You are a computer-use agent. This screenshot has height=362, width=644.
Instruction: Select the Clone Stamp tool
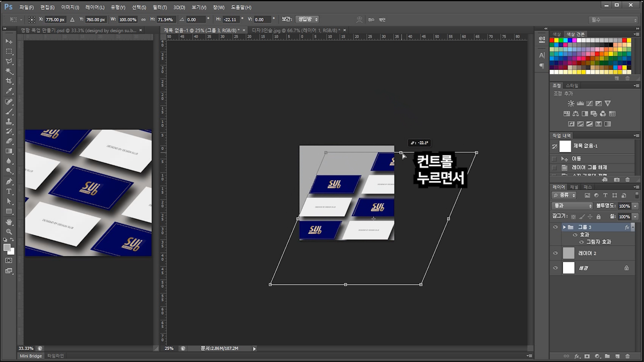pyautogui.click(x=9, y=122)
